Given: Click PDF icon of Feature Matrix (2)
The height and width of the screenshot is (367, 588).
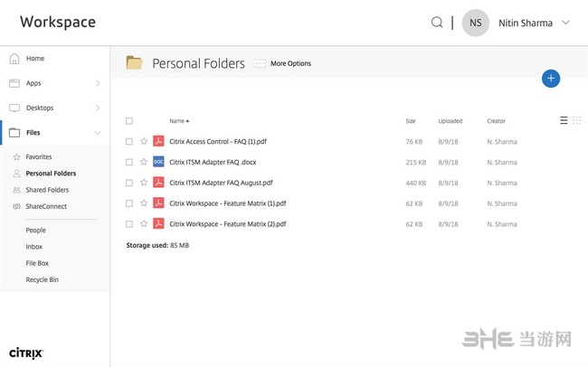Looking at the screenshot, I should [158, 223].
